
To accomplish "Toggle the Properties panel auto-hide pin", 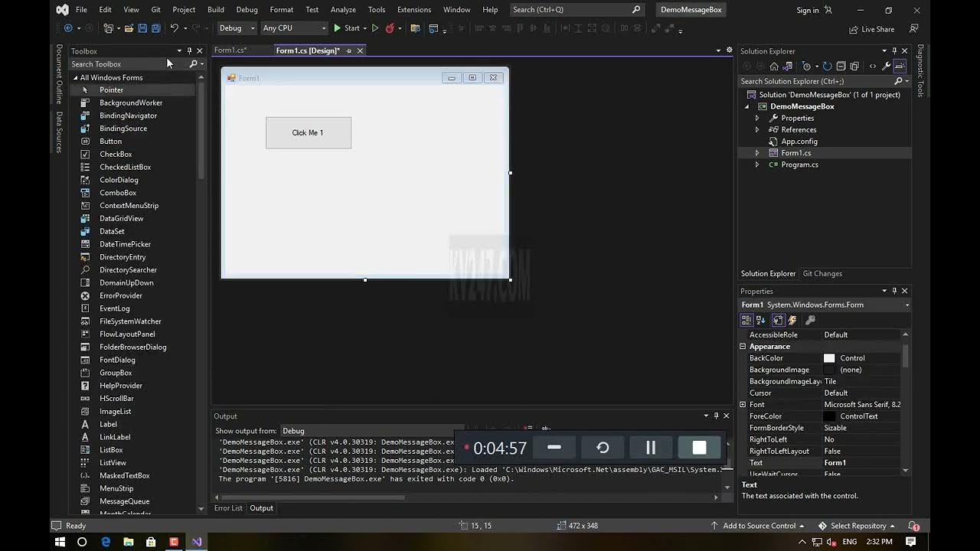I will pyautogui.click(x=894, y=291).
